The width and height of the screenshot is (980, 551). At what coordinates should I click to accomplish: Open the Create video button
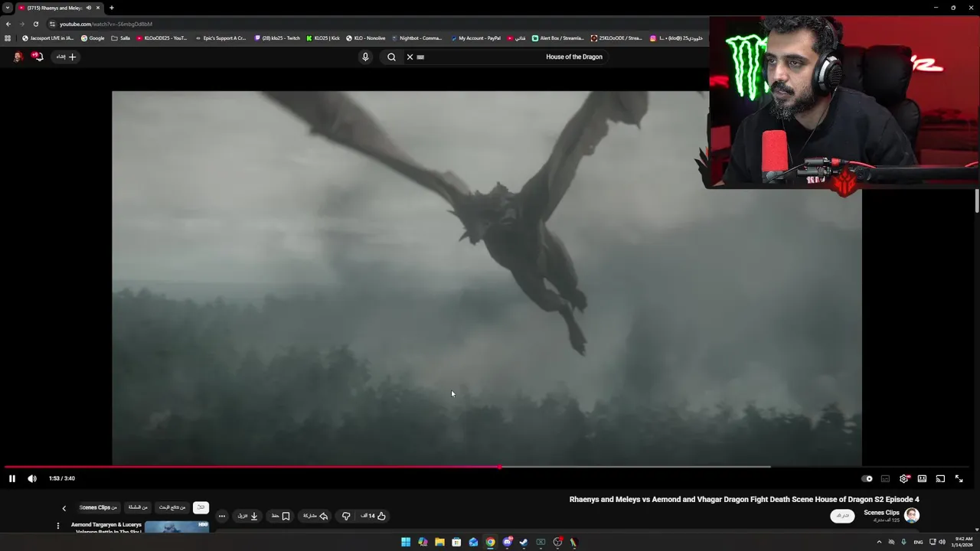(66, 57)
